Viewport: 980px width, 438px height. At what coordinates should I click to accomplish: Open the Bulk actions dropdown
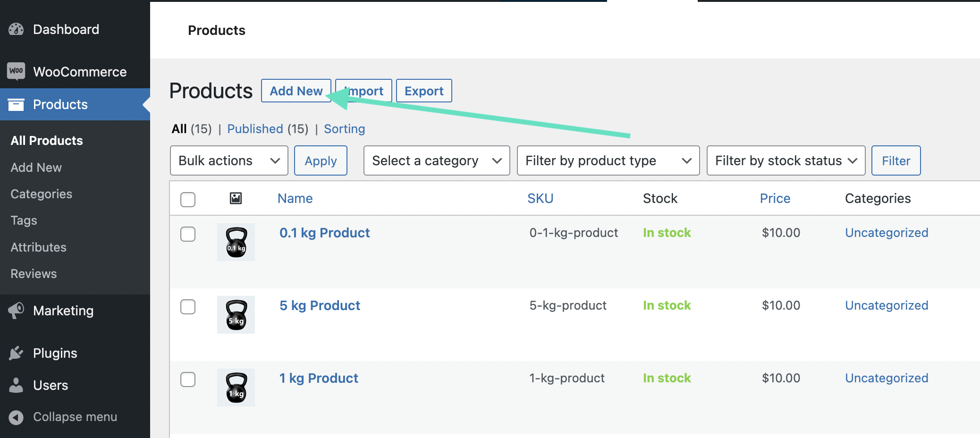click(x=228, y=160)
